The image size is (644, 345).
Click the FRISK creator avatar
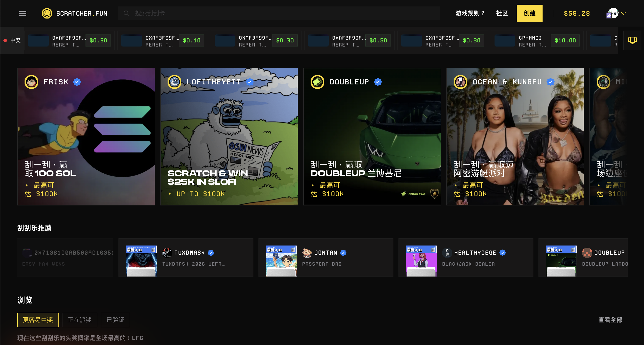coord(31,82)
